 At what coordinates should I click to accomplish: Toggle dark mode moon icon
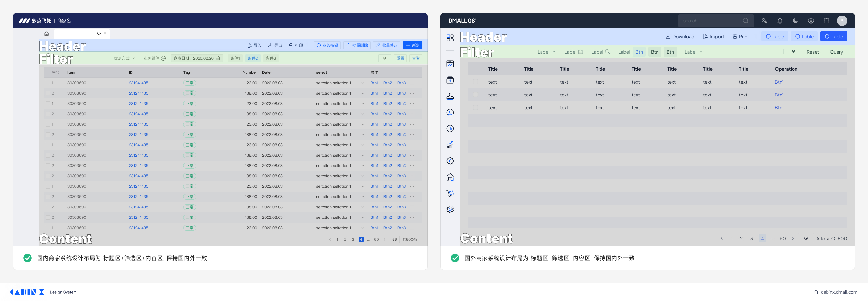pos(795,21)
